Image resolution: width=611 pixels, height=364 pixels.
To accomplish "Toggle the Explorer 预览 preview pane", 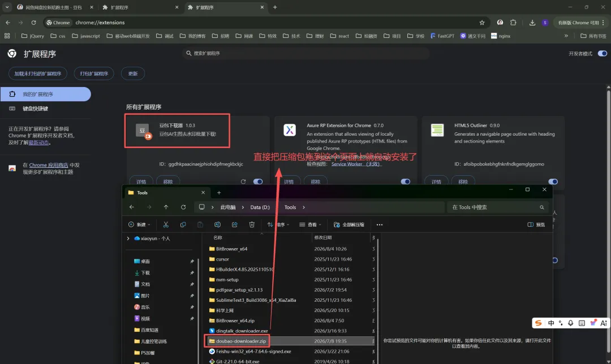I will click(536, 224).
